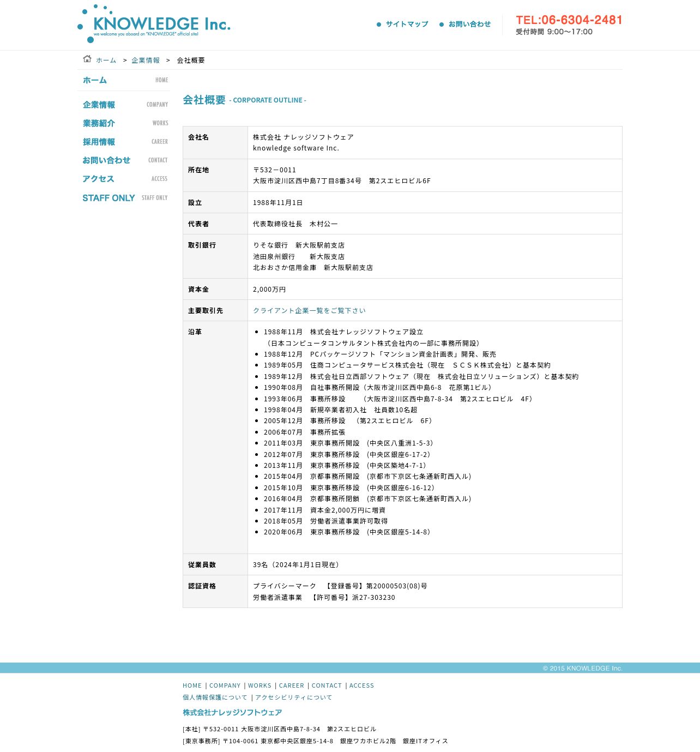The image size is (700, 752).
Task: Click the home icon in the breadcrumb
Action: click(x=87, y=59)
